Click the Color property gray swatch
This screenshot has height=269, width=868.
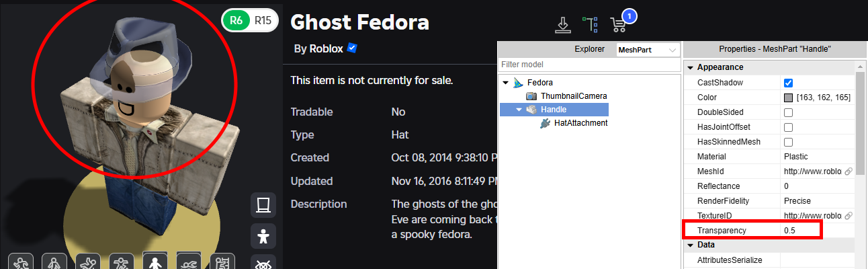[789, 98]
